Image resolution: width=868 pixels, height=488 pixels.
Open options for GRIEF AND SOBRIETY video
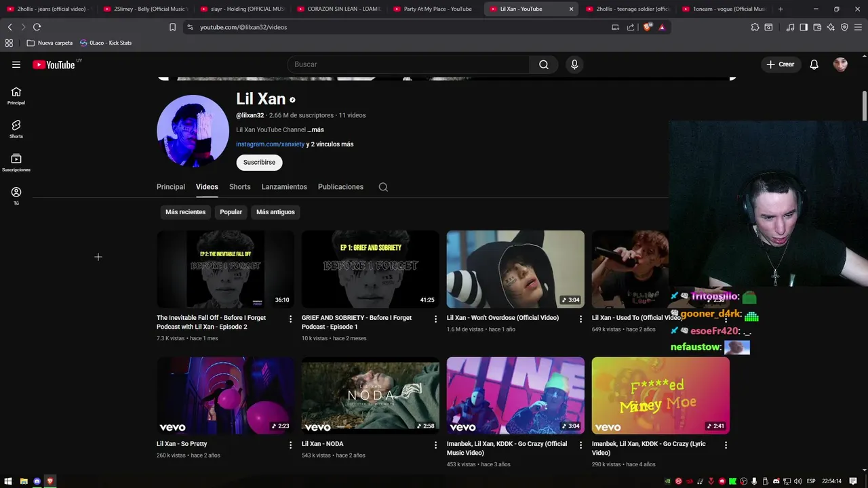tap(436, 319)
